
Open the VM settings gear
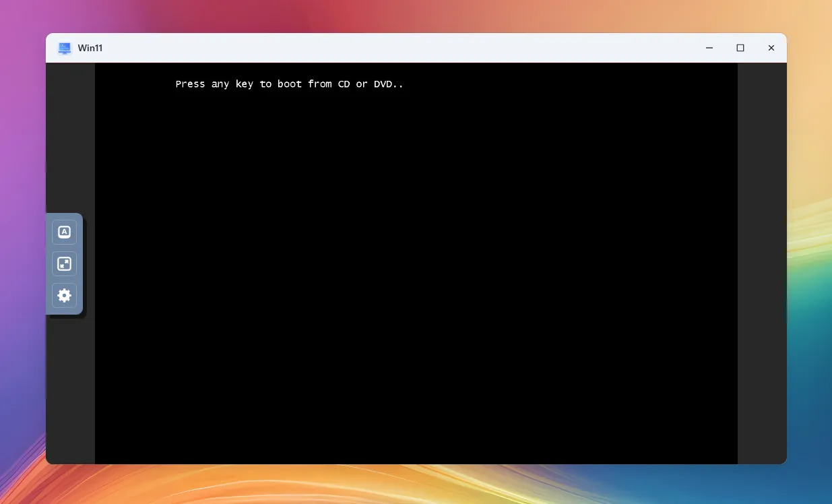64,295
